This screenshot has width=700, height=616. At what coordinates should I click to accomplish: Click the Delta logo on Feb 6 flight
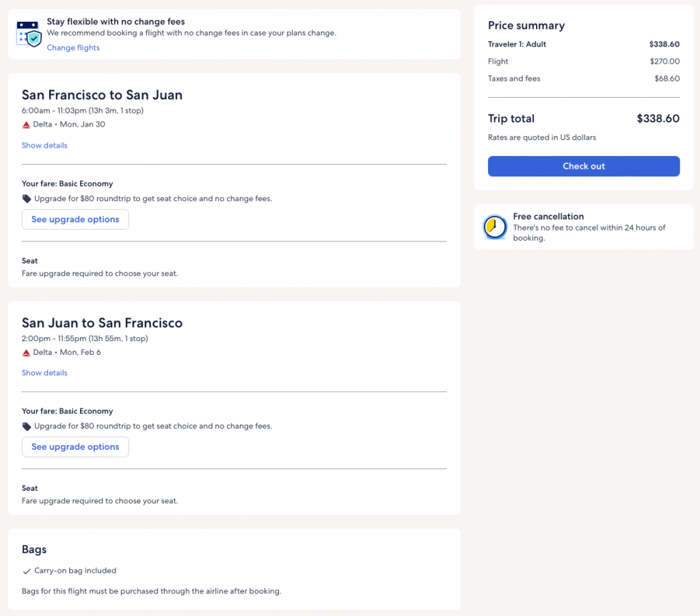click(x=27, y=353)
